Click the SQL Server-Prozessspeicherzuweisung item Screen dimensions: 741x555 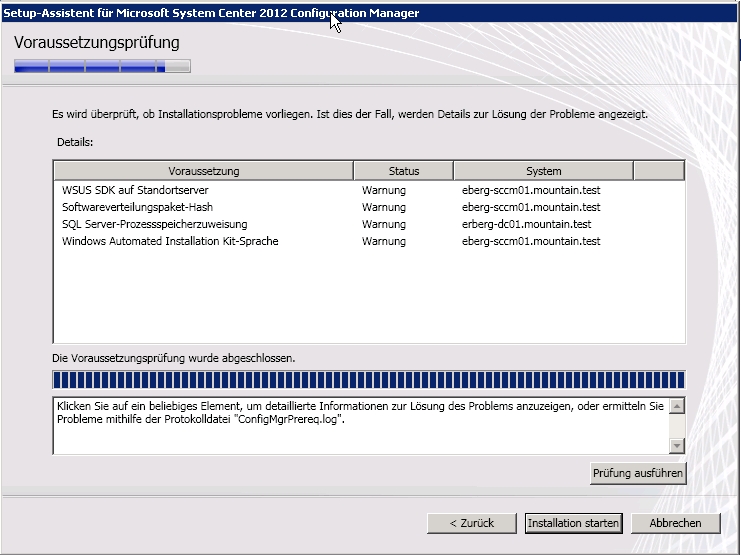[x=154, y=224]
